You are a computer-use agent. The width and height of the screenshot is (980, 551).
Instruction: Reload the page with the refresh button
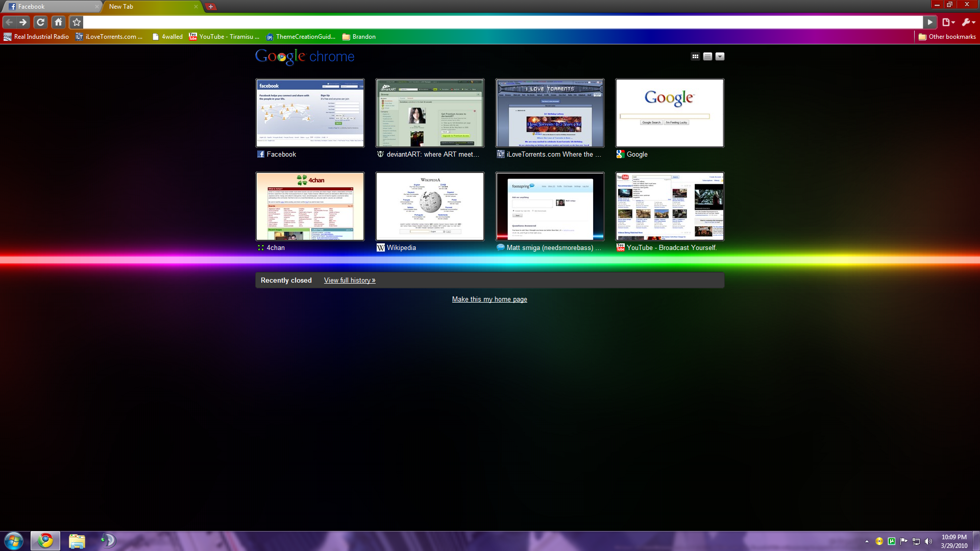point(40,22)
